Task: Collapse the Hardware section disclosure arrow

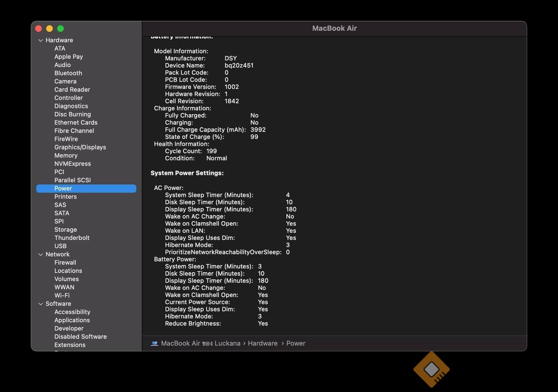Action: coord(41,41)
